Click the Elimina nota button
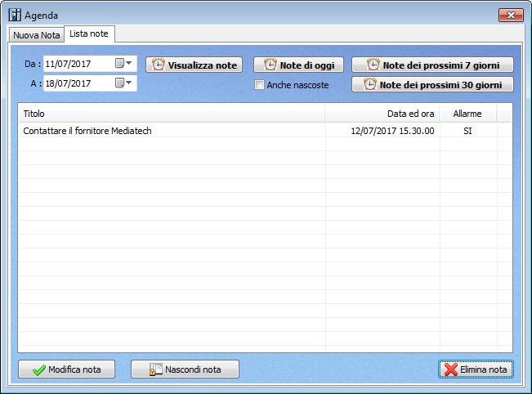 [x=476, y=369]
